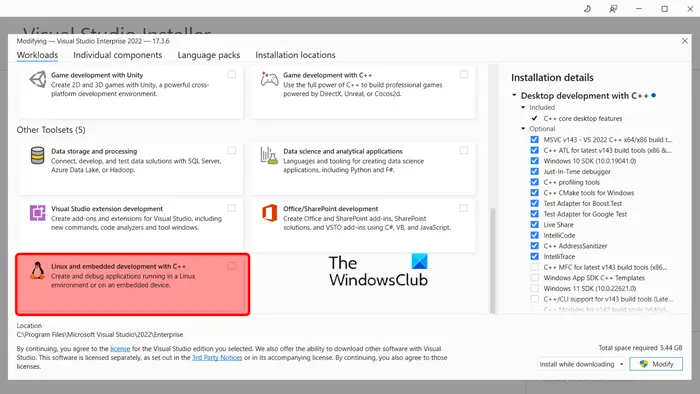Click the workloads list vertical scrollbar
Viewport: 700px width, 394px height.
493,261
